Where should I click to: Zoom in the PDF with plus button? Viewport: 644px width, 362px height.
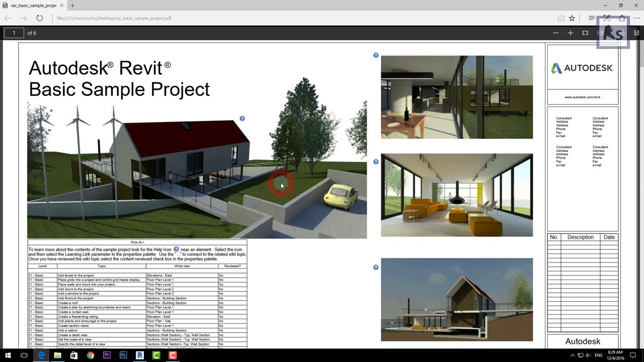pyautogui.click(x=570, y=33)
